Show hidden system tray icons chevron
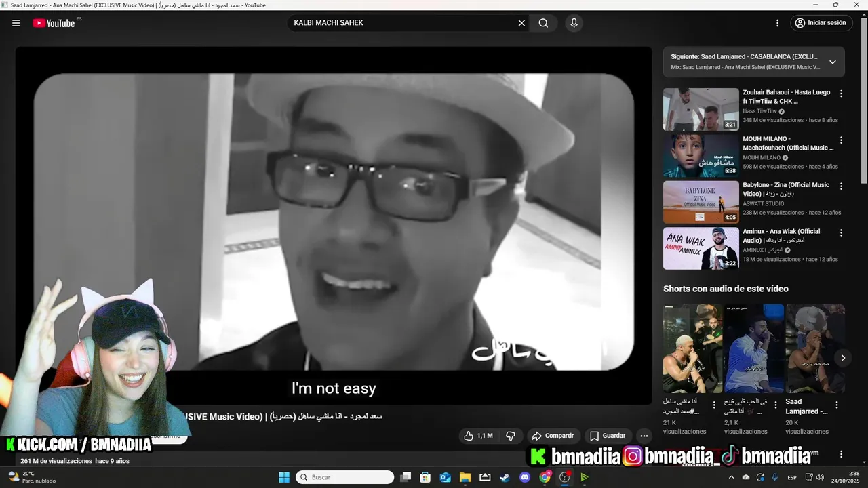The width and height of the screenshot is (868, 488). tap(731, 477)
